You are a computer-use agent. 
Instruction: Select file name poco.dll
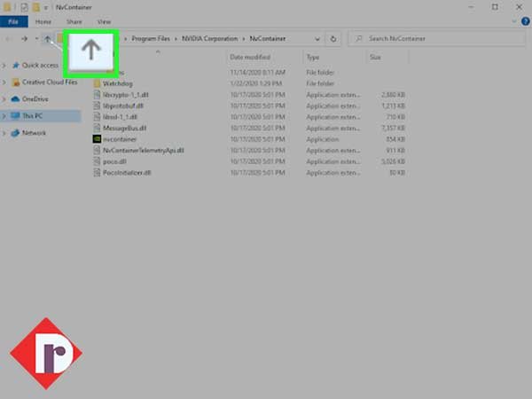pyautogui.click(x=114, y=161)
